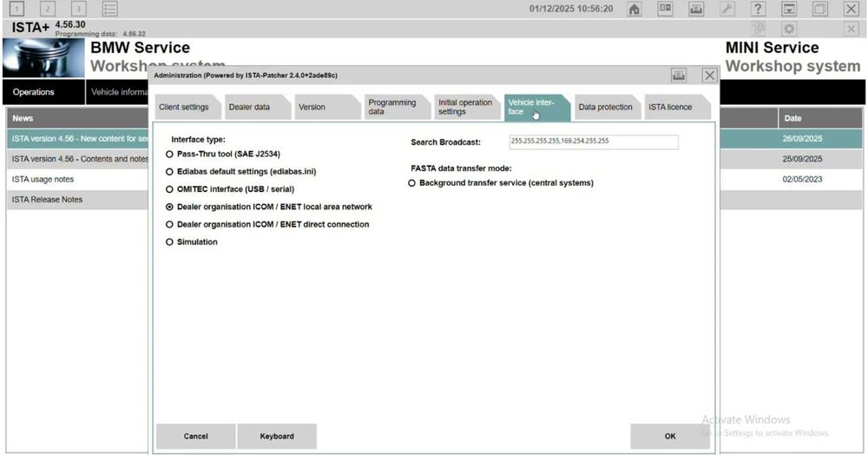This screenshot has height=455, width=868.
Task: Open the Operations menu in main window
Action: click(43, 92)
